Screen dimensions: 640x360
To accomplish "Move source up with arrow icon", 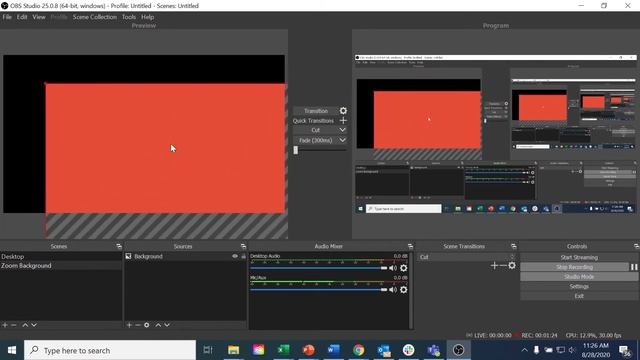I will [158, 325].
